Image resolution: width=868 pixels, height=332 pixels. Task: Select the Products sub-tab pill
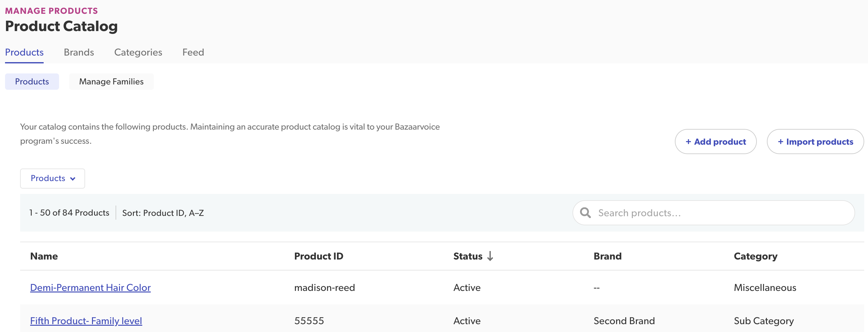coord(32,82)
